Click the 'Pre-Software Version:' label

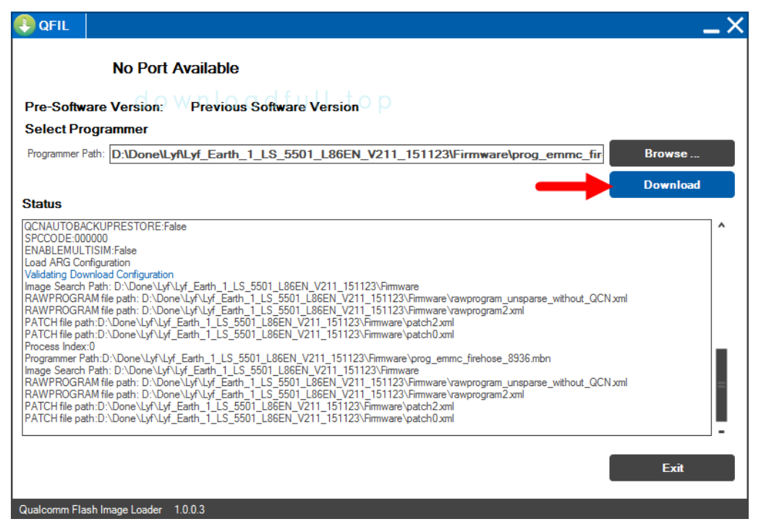coord(94,107)
